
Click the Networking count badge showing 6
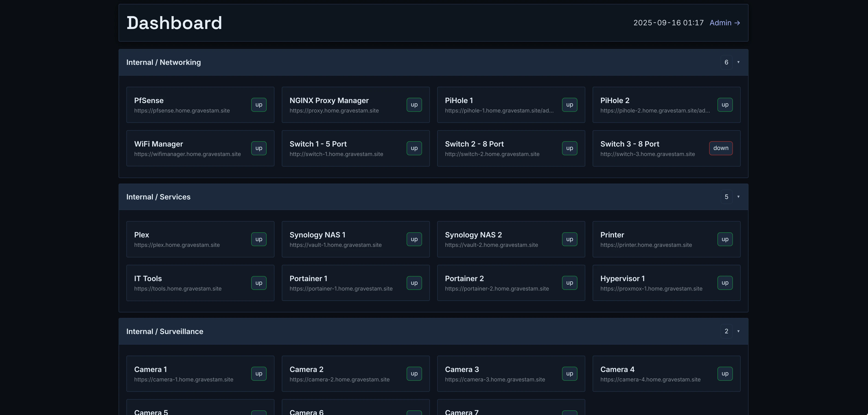click(x=726, y=62)
